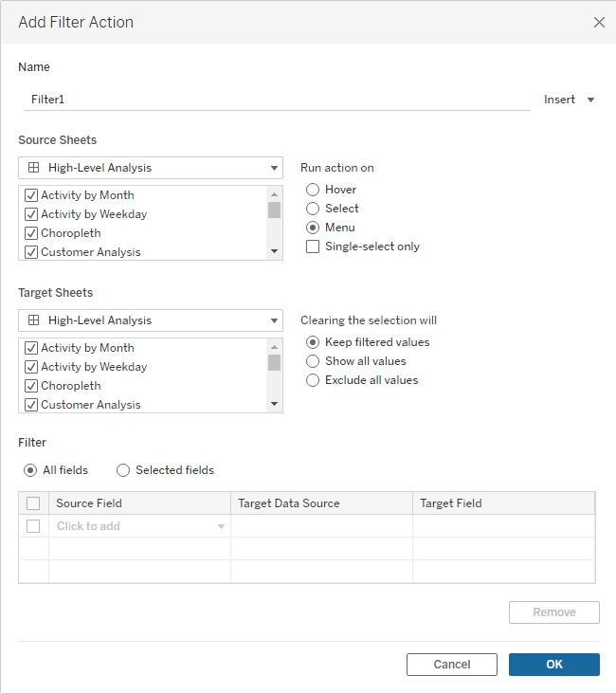Uncheck Activity by Month in Source Sheets
The height and width of the screenshot is (694, 616).
(31, 195)
